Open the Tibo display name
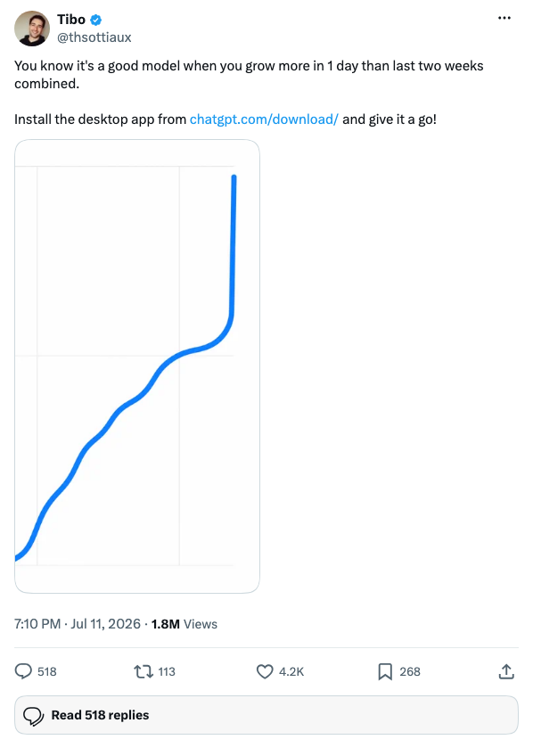 [x=71, y=20]
